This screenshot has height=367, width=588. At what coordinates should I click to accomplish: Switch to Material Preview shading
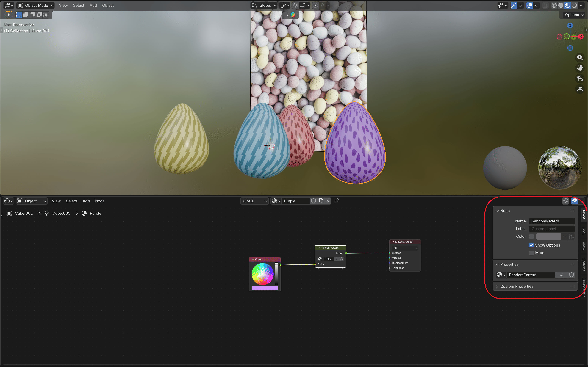coord(568,5)
